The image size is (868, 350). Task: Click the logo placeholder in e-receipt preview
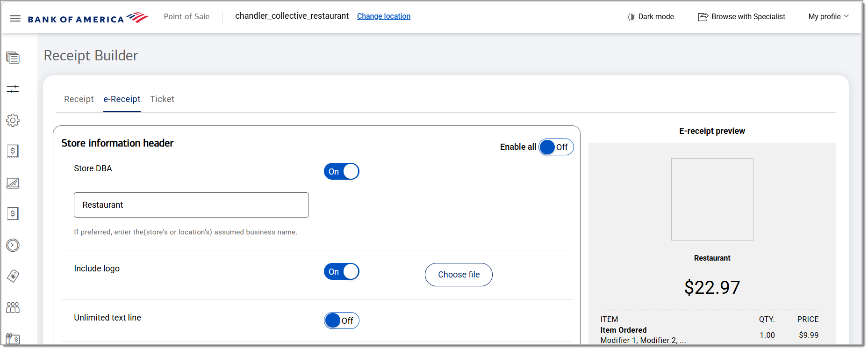pos(712,199)
